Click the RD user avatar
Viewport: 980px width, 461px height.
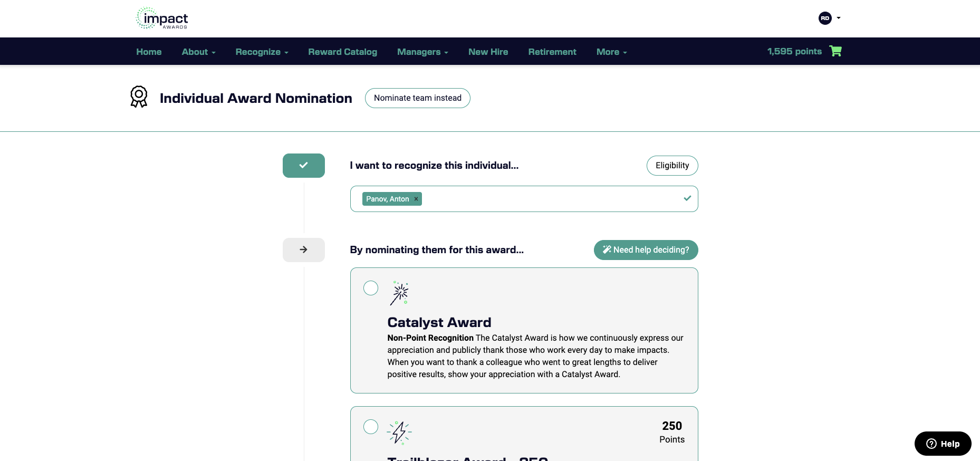click(825, 18)
